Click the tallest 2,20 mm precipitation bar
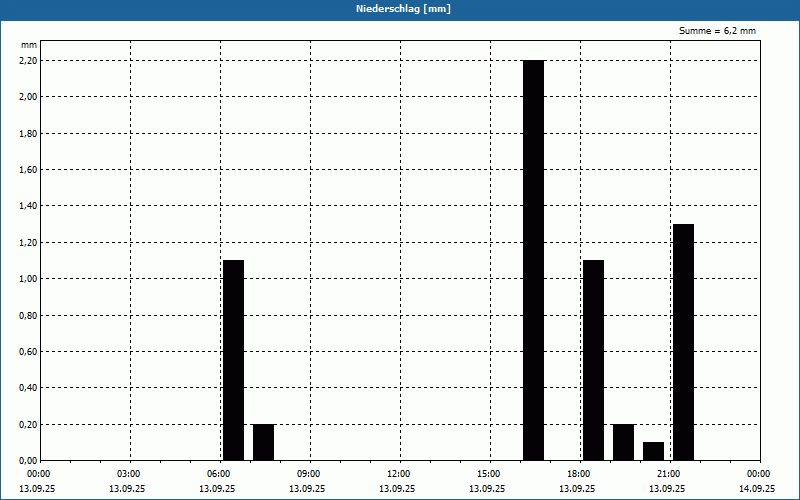The width and height of the screenshot is (800, 500). pyautogui.click(x=534, y=260)
